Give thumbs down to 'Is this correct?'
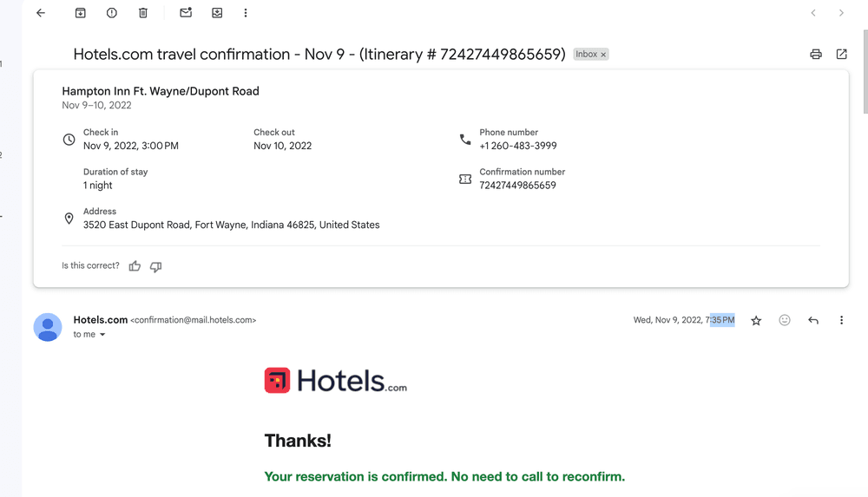 [156, 266]
